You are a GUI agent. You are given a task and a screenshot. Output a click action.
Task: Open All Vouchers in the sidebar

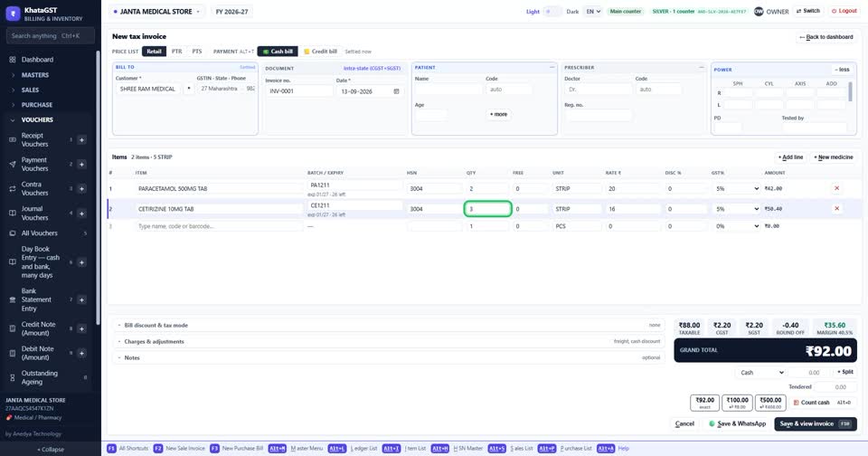tap(39, 233)
